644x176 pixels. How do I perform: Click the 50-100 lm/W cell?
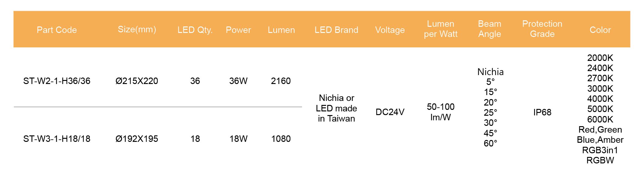click(x=441, y=112)
